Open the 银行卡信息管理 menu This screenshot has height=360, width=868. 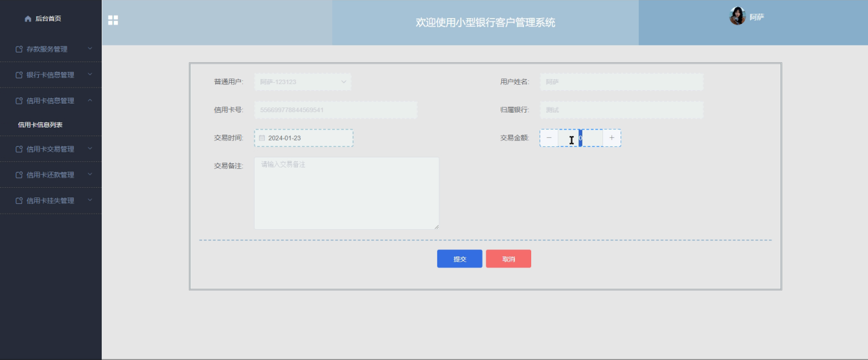coord(51,75)
